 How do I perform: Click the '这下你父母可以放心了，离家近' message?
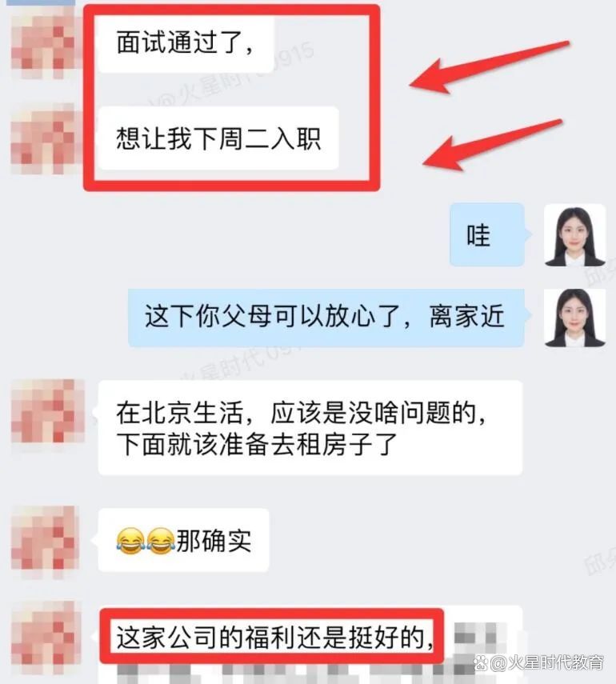[326, 316]
